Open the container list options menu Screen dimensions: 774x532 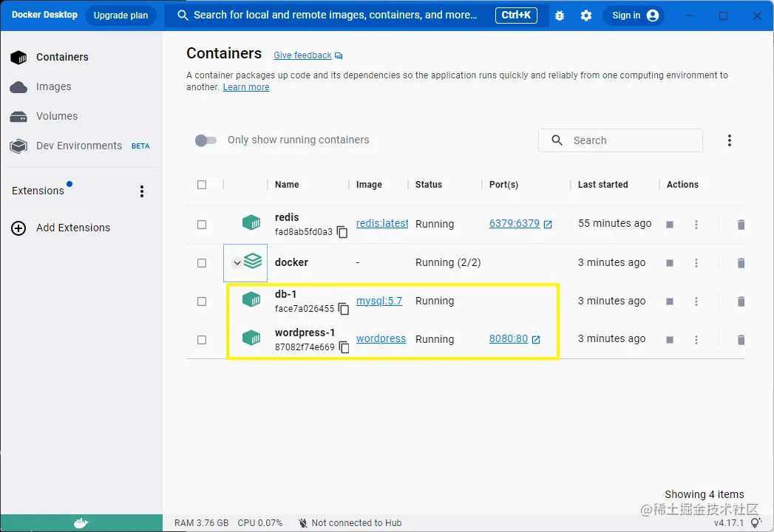730,140
